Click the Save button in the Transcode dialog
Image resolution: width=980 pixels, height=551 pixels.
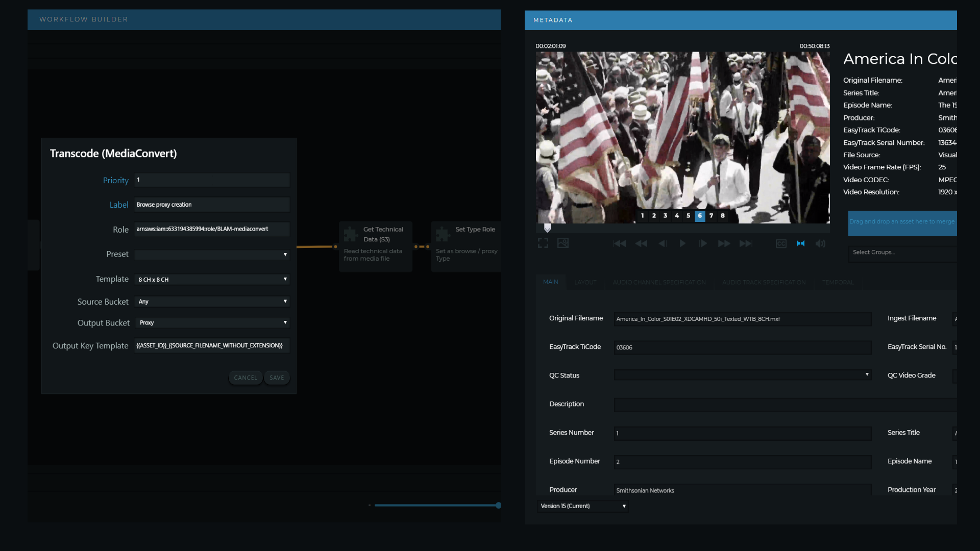tap(277, 378)
